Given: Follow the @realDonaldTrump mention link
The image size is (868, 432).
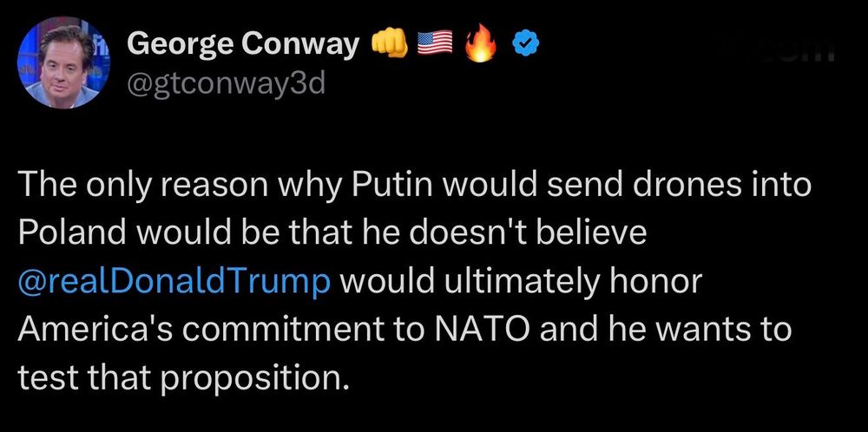Looking at the screenshot, I should 174,282.
